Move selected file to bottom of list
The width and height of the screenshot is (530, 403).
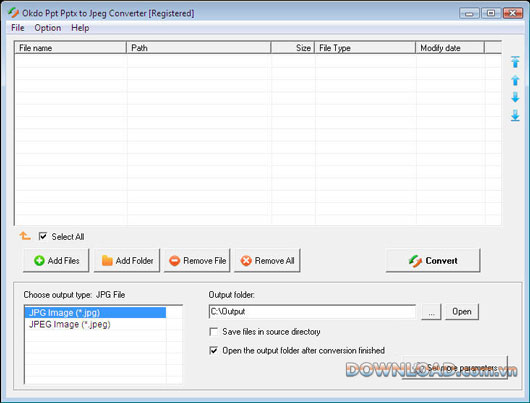click(515, 115)
